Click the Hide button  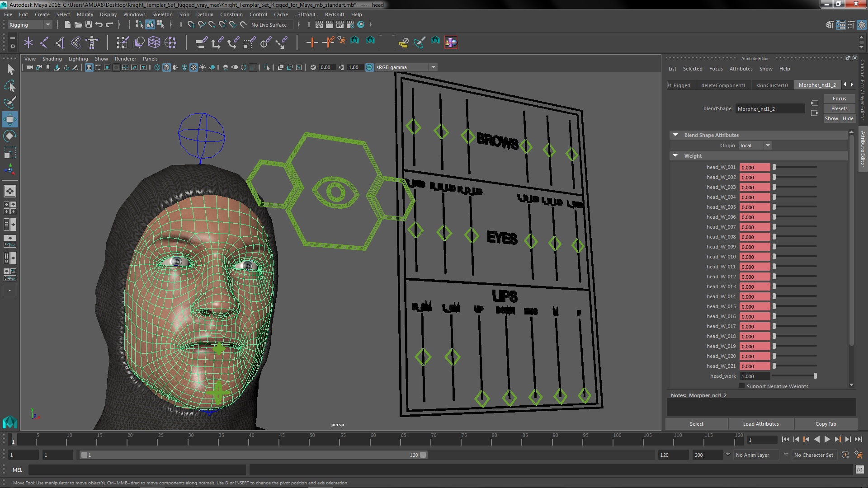(x=848, y=118)
